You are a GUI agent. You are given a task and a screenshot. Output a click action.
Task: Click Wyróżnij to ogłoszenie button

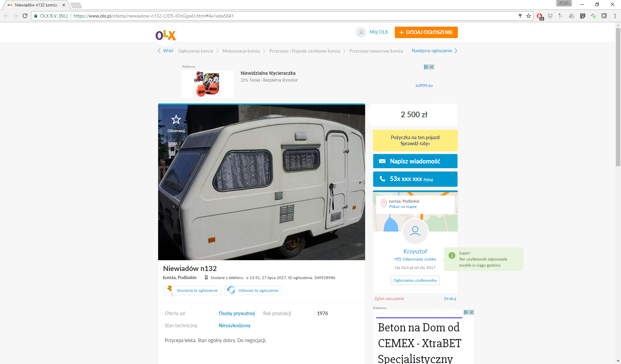coord(192,291)
